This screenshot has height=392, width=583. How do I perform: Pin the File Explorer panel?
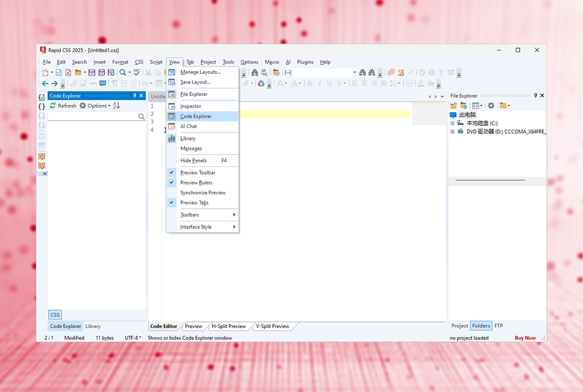535,96
